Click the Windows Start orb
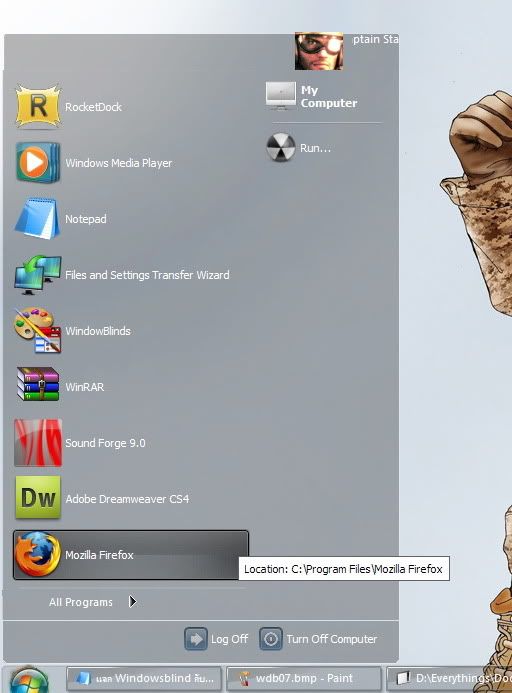Screen dimensions: 512x693 pos(29,681)
